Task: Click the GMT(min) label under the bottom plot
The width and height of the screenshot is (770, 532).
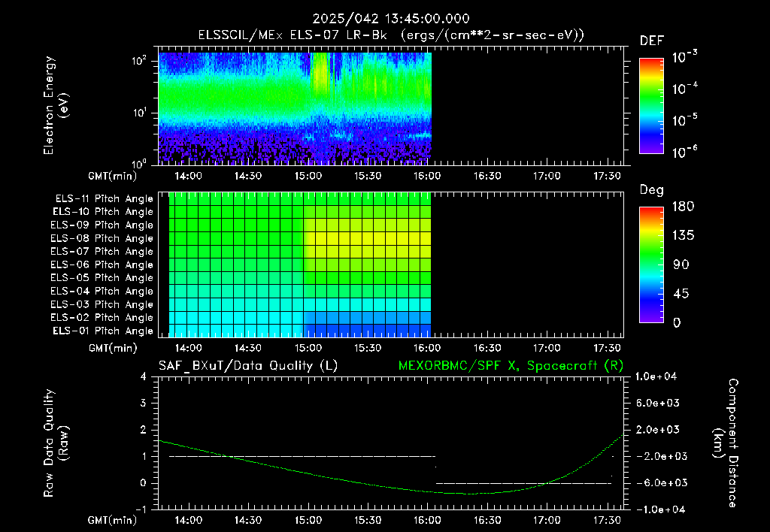Action: click(112, 520)
